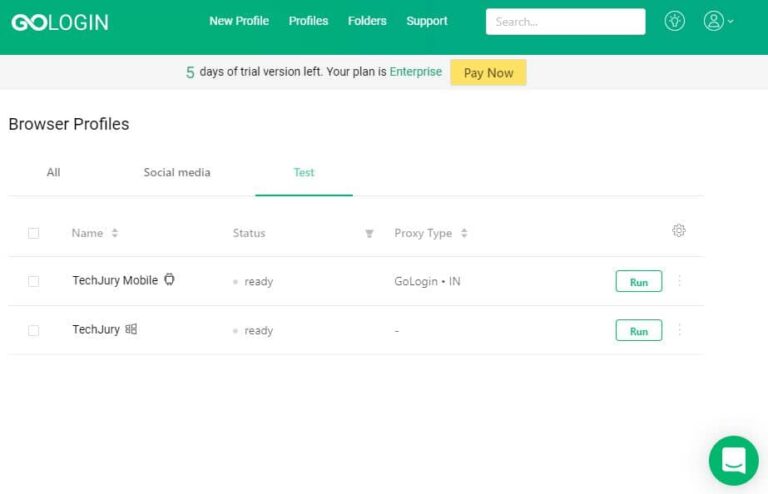Open more options for TechJury Mobile
This screenshot has height=494, width=768.
pos(680,281)
